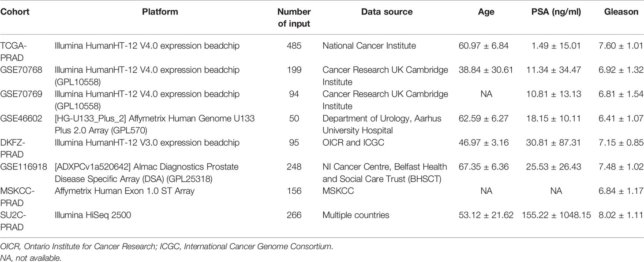The height and width of the screenshot is (262, 644).
Task: Select the TCGA-PRAD cohort cell
Action: pos(13,51)
